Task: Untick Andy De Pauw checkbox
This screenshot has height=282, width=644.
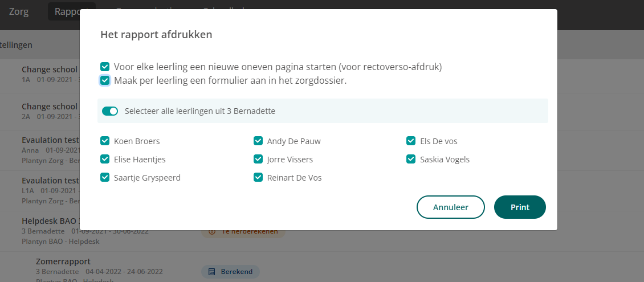Action: (x=258, y=141)
